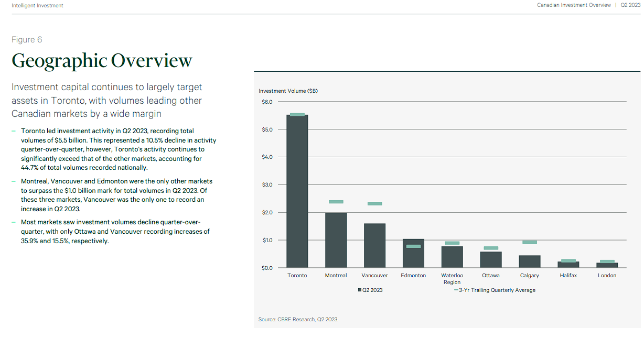Select the Montreal Q2 2023 bar
The image size is (644, 337).
pos(336,240)
